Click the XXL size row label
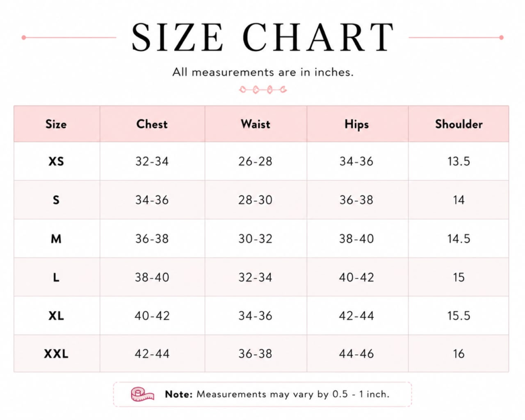Viewport: 525px width, 420px height. coord(56,354)
